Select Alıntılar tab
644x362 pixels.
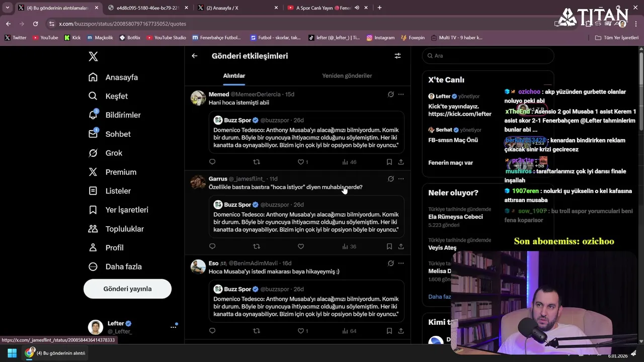click(234, 76)
